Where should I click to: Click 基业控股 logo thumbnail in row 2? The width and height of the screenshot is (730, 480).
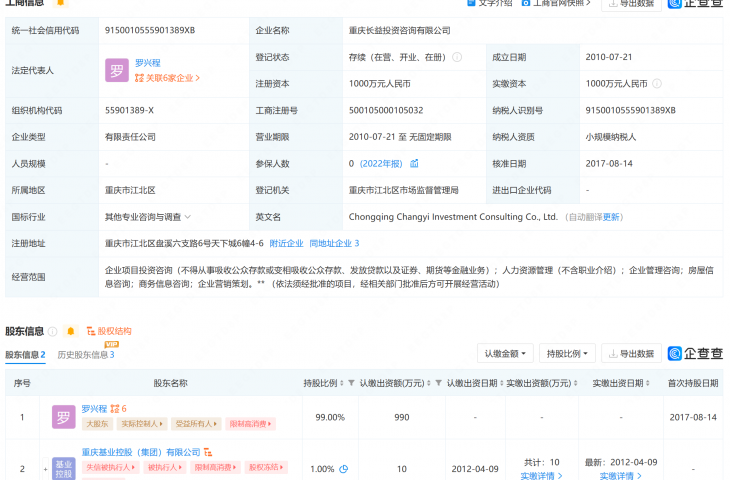tap(64, 468)
